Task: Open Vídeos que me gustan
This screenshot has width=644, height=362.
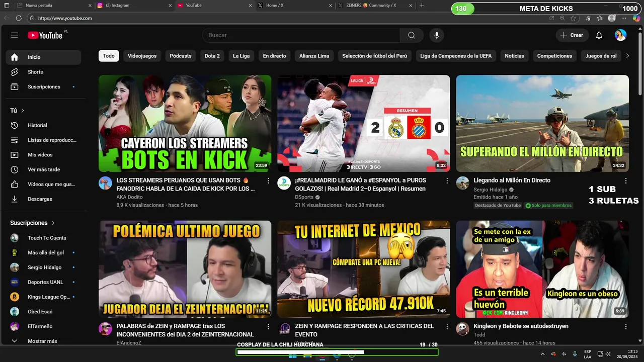Action: [x=43, y=184]
